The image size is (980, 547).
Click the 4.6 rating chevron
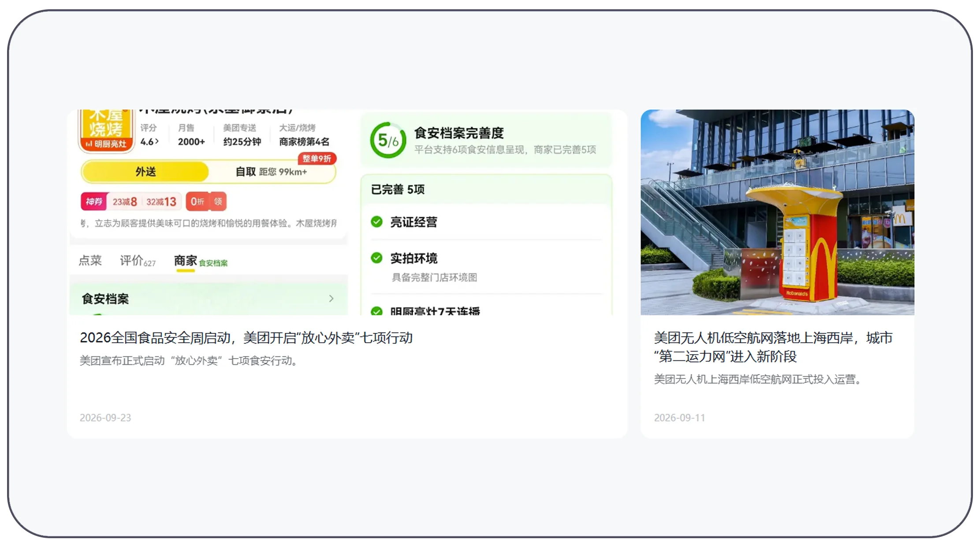point(157,142)
